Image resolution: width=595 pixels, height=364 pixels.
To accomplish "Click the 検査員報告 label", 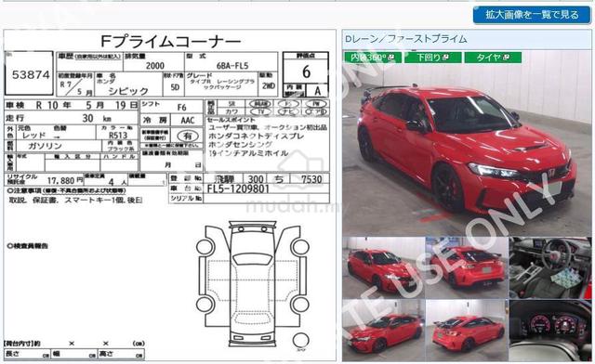I will coord(27,246).
